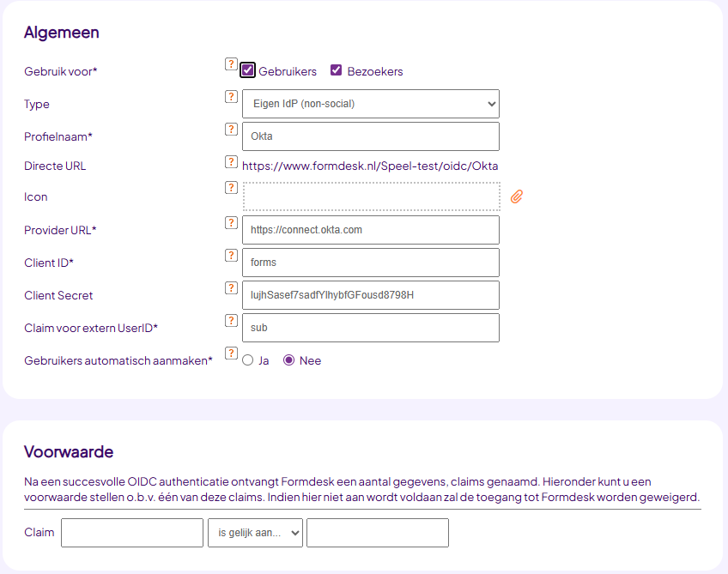Focus the Provider URL input field
Image resolution: width=728 pixels, height=574 pixels.
pos(371,230)
